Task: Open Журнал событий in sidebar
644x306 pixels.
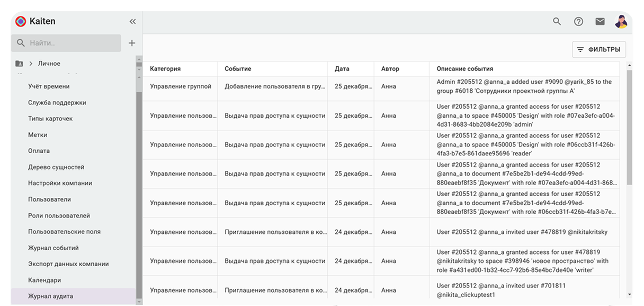Action: [53, 248]
